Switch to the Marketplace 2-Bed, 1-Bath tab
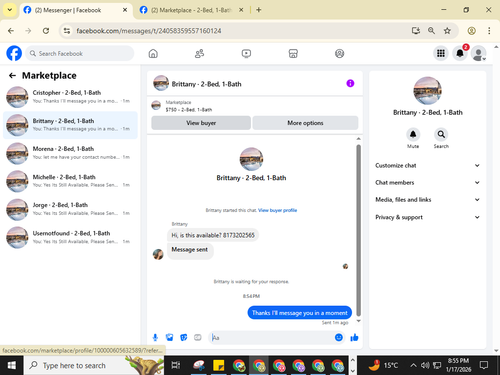Viewport: 500px width, 375px height. point(191,10)
